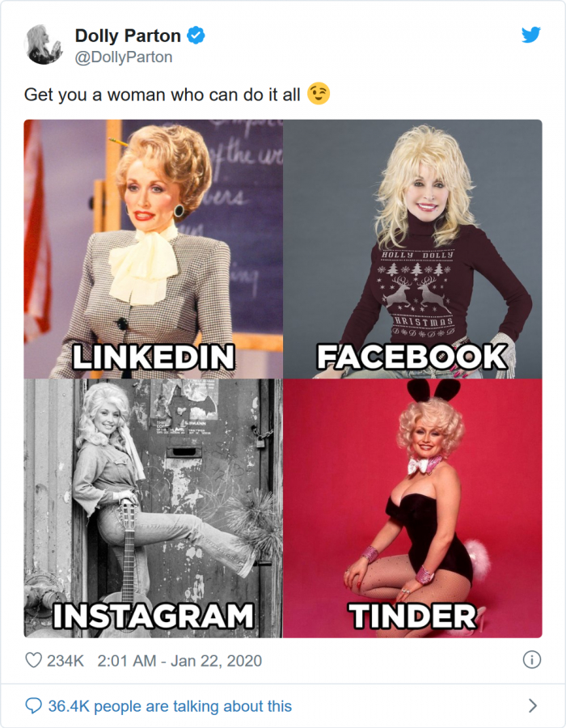Click the reply speech bubble icon
The image size is (566, 728).
33,705
